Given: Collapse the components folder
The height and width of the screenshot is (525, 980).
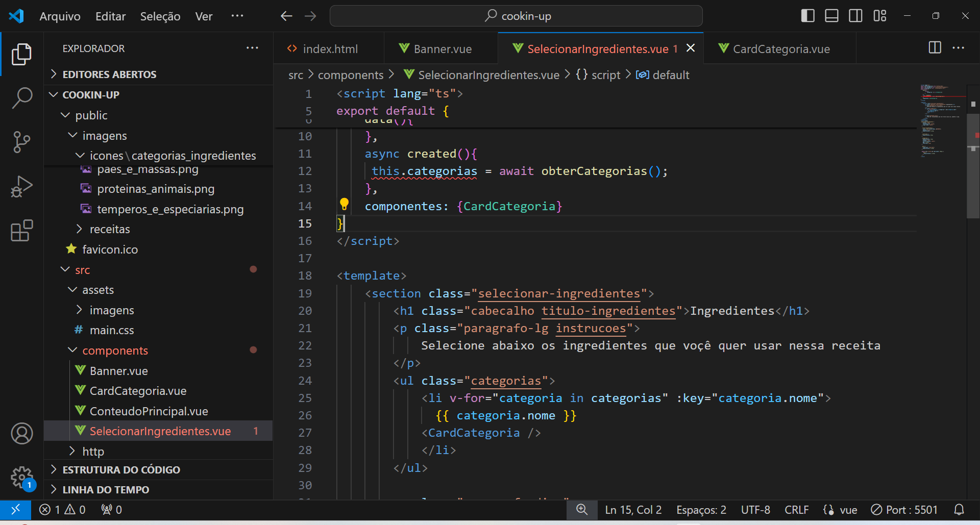Looking at the screenshot, I should click(x=158, y=351).
